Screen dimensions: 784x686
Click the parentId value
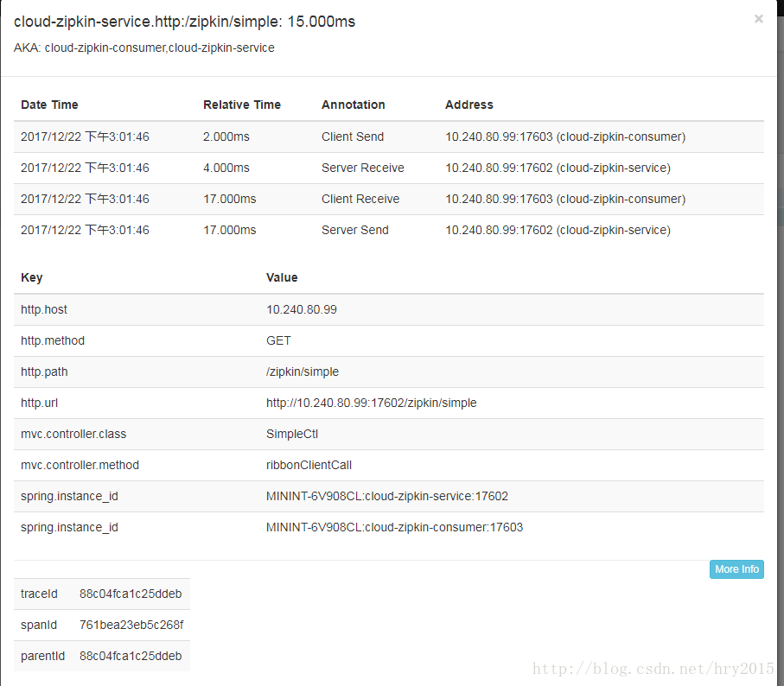click(131, 656)
